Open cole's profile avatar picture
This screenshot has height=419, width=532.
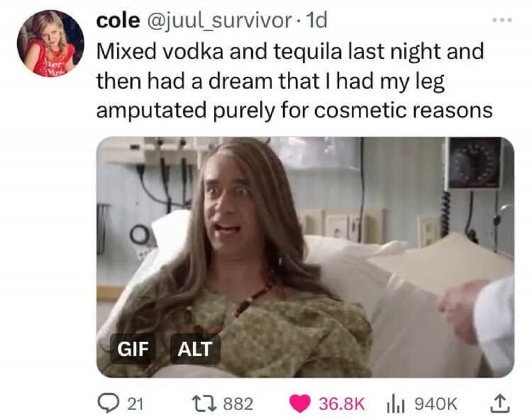coord(50,43)
